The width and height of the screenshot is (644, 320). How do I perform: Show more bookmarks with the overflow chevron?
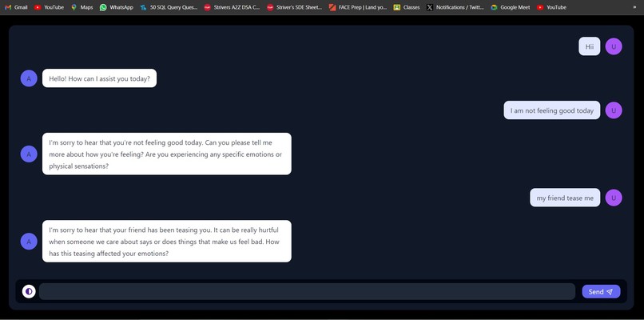[x=635, y=7]
